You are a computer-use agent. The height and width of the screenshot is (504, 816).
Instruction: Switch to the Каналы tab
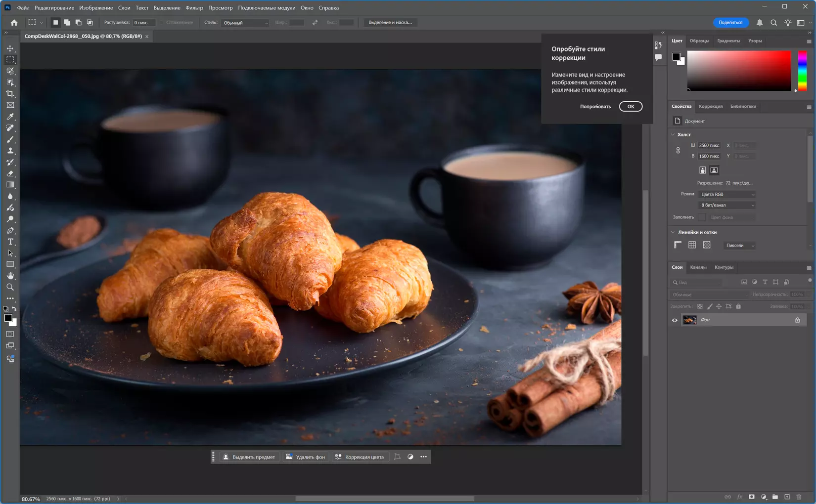698,267
